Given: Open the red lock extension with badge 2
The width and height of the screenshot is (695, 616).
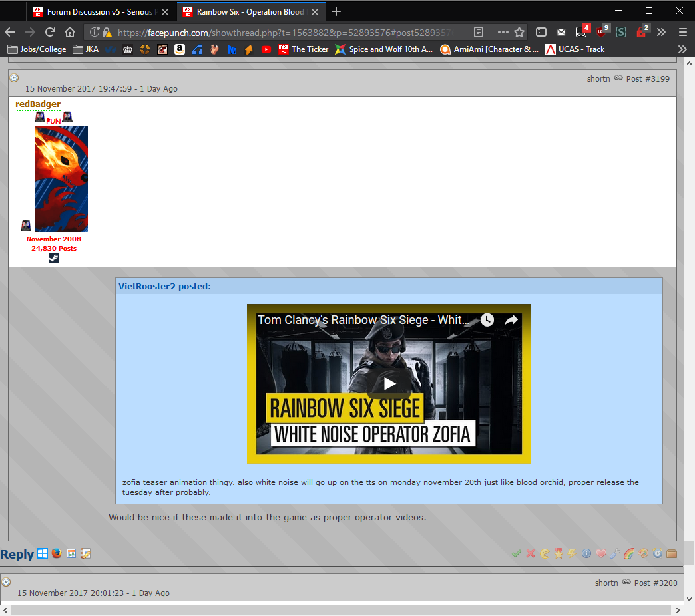Looking at the screenshot, I should (x=642, y=31).
